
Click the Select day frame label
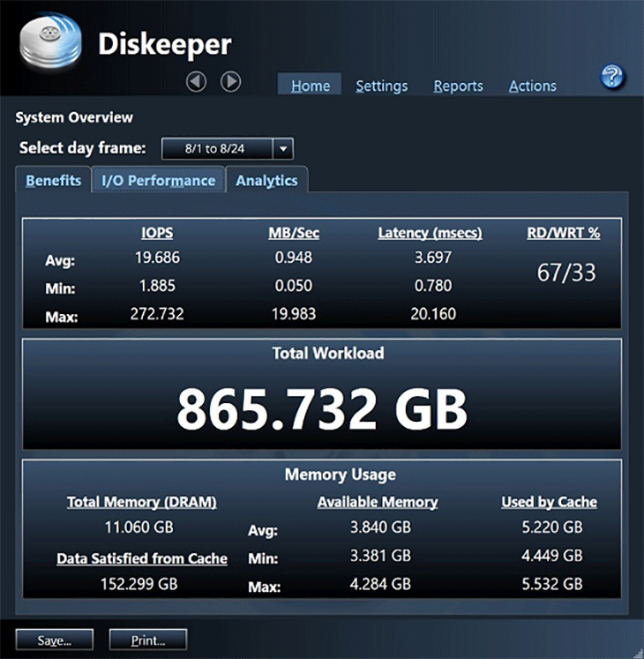(82, 148)
